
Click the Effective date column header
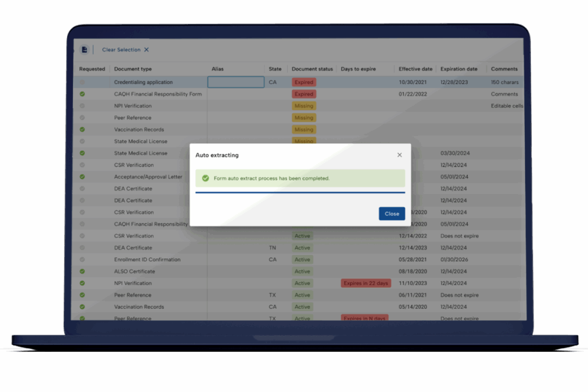(415, 69)
